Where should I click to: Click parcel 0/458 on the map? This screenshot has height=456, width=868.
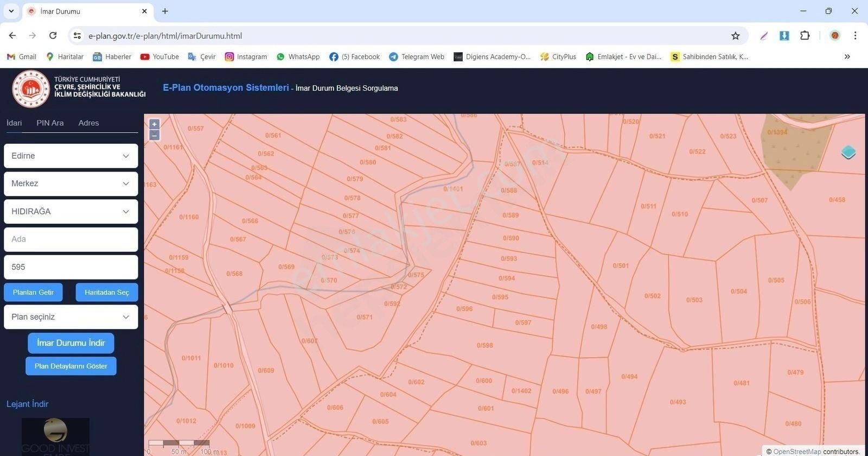tap(837, 200)
